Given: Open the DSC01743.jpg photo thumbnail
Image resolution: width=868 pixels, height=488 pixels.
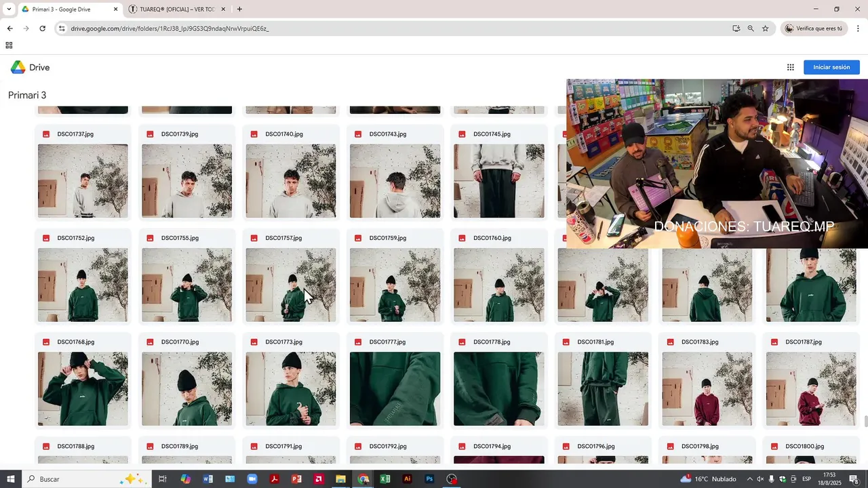Looking at the screenshot, I should (x=395, y=181).
